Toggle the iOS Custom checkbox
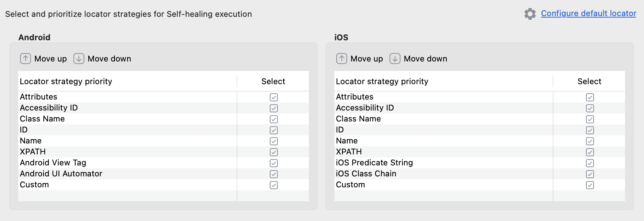 590,185
